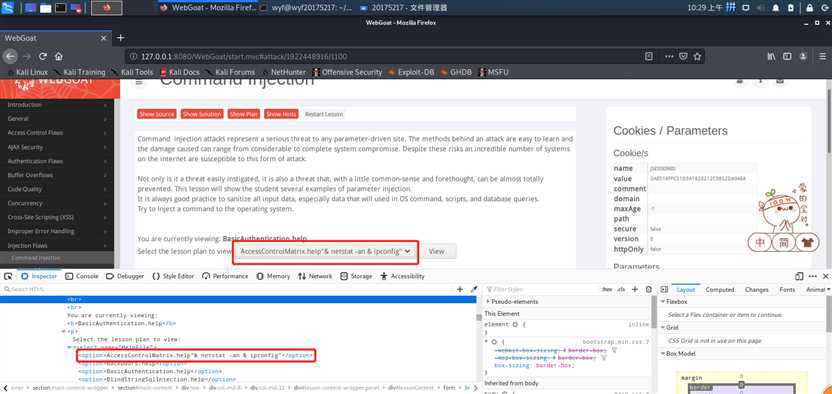The image size is (832, 394).
Task: Open the Exploit-DB bookmark
Action: [411, 72]
